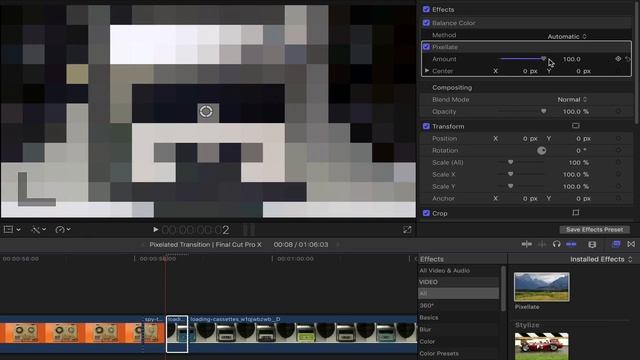
Task: Open the Tools popup menu below viewer
Action: coord(38,230)
